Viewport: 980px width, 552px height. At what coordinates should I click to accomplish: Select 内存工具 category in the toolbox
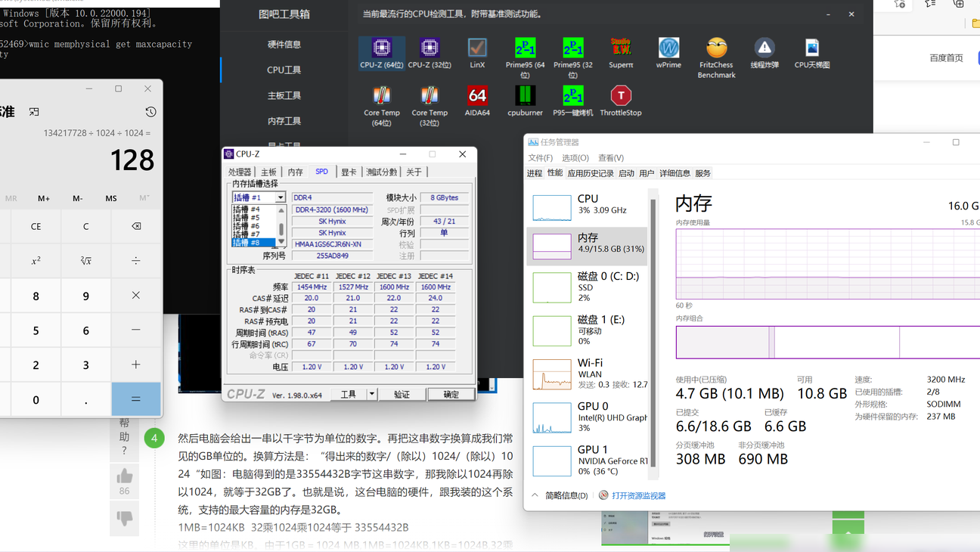[x=284, y=121]
